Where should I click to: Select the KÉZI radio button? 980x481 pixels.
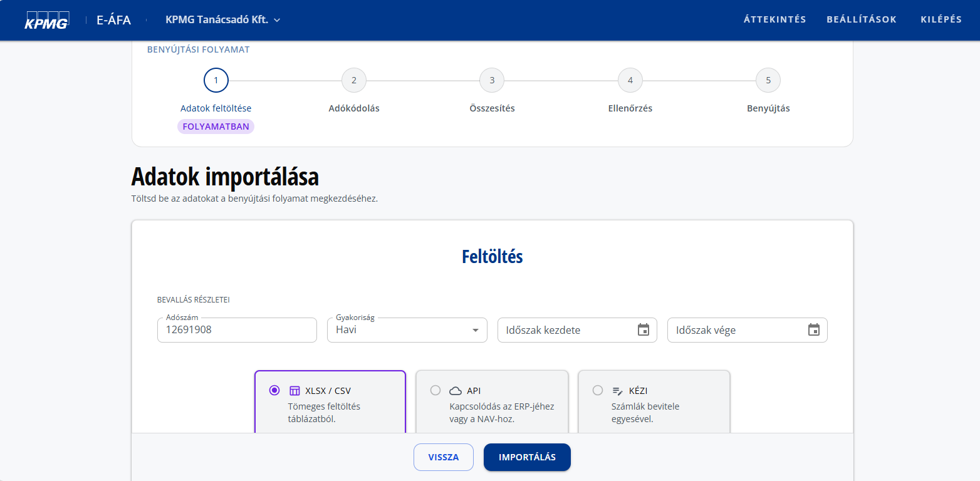click(598, 390)
